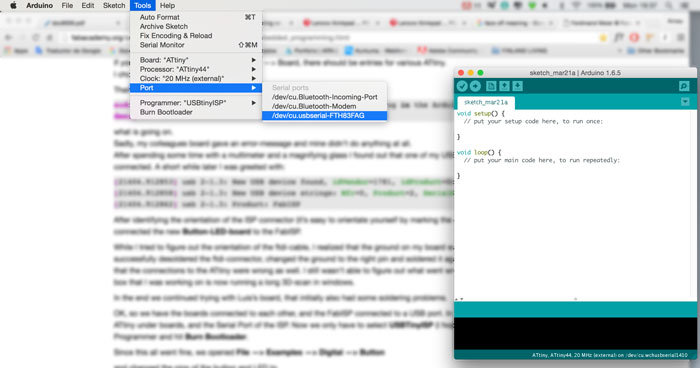Choose Auto Format from Tools menu
The width and height of the screenshot is (700, 368).
pos(196,17)
